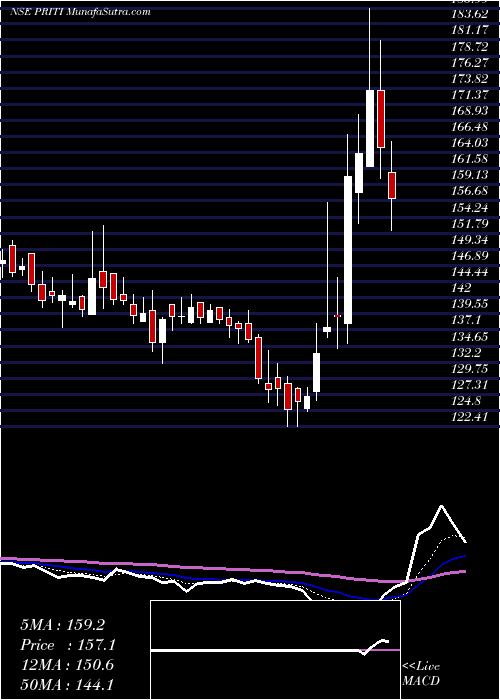The height and width of the screenshot is (700, 500).
Task: Click the red candle body falling from 171 to 163
Action: [381, 119]
